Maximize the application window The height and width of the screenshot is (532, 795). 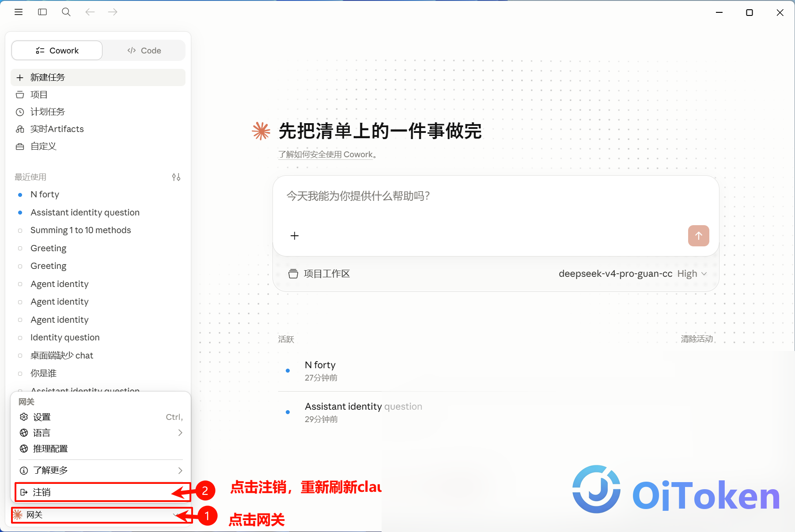(x=750, y=12)
